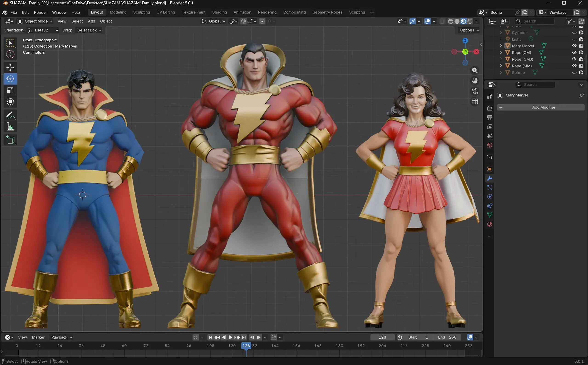The width and height of the screenshot is (588, 365).
Task: Create a new collection in the outliner
Action: [581, 21]
